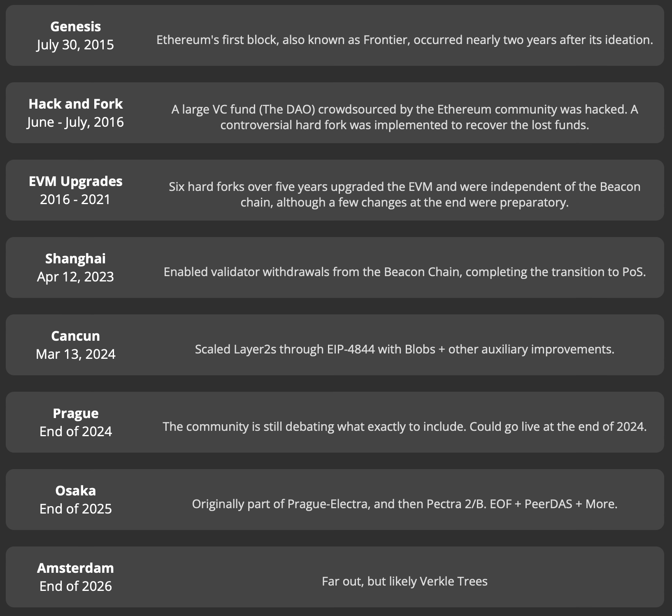Click the Apr 12, 2023 date

tap(75, 277)
